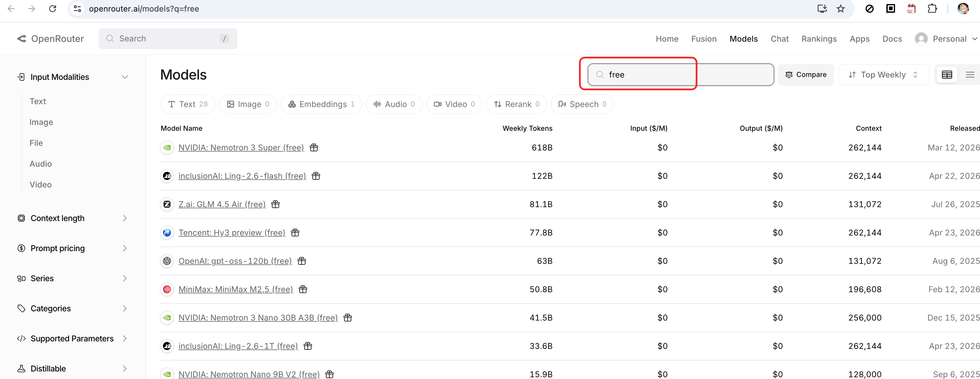Click the Compare button
The width and height of the screenshot is (980, 379).
pos(806,75)
